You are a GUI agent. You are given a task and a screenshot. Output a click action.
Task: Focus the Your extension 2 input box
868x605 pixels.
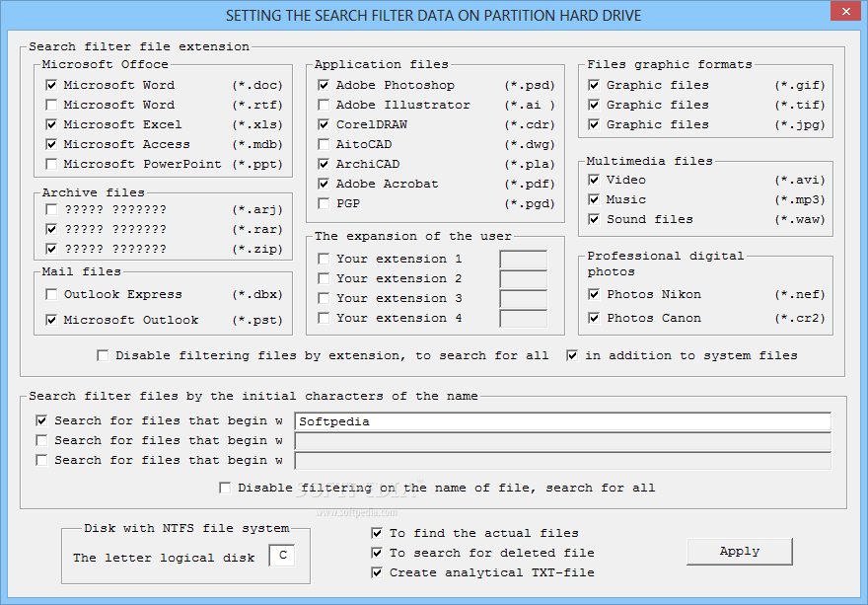pos(523,278)
